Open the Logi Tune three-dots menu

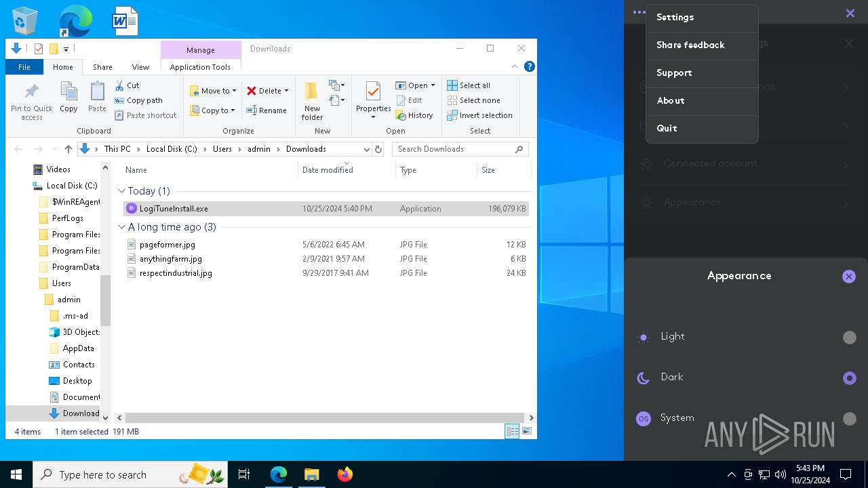tap(638, 12)
